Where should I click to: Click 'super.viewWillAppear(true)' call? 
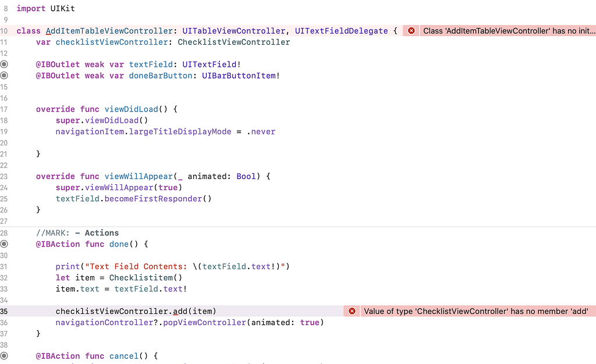(119, 187)
